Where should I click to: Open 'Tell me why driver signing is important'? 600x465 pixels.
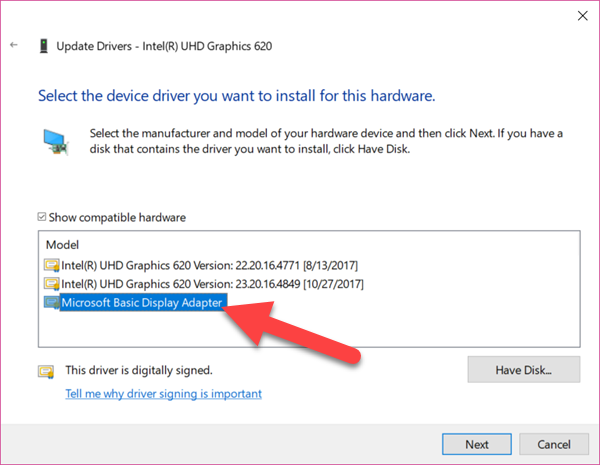point(163,393)
